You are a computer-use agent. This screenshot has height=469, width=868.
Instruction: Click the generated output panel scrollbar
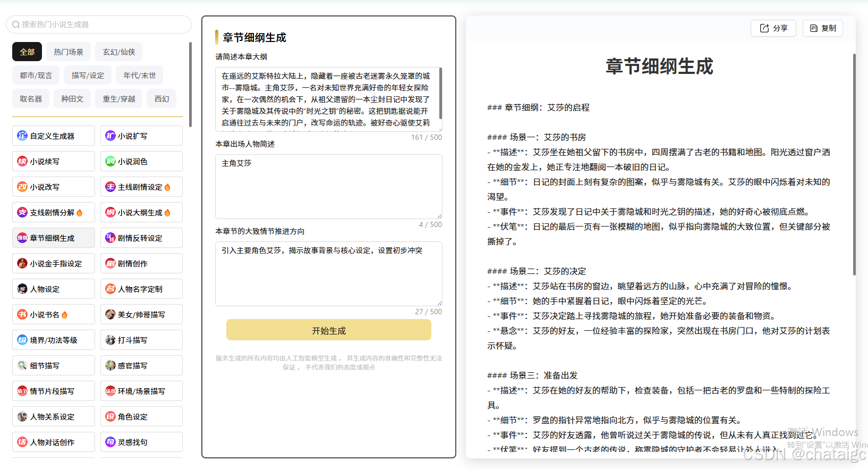point(854,164)
